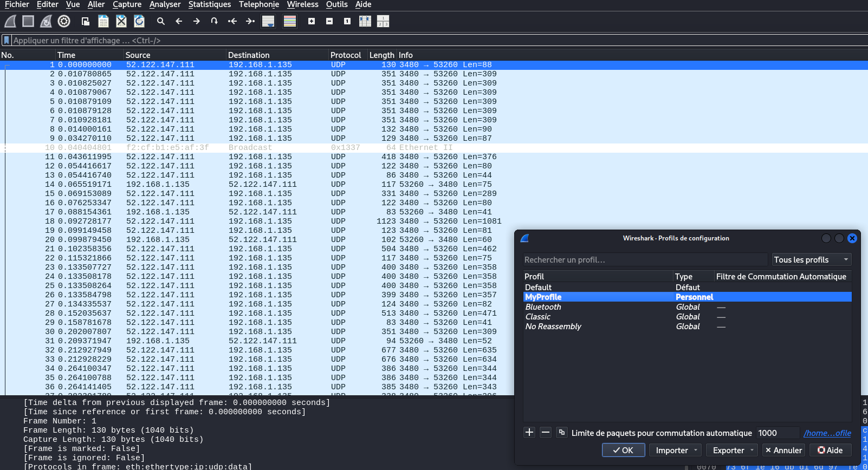Sort profiles by the Type column header

coord(694,277)
